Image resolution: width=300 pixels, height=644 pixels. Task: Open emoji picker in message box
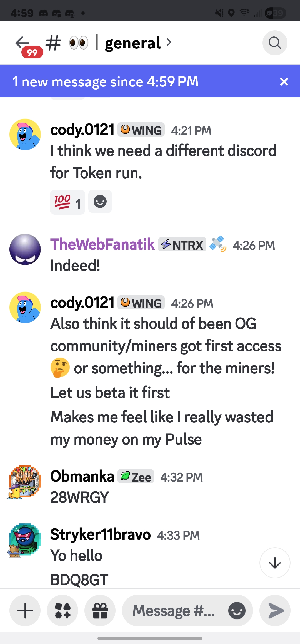pos(237,611)
